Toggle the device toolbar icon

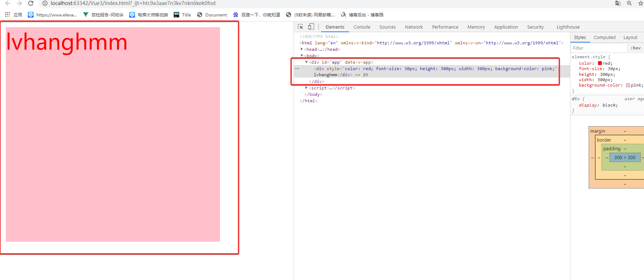coord(311,27)
